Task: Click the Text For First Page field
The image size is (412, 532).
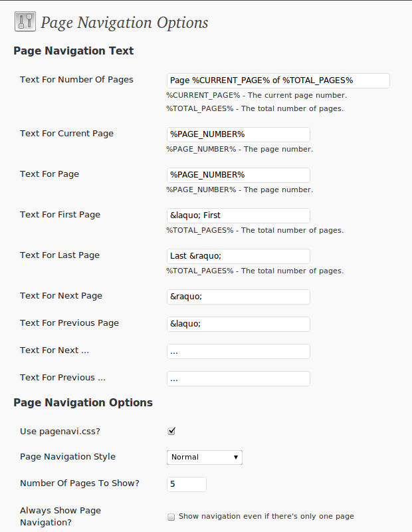Action: tap(238, 215)
